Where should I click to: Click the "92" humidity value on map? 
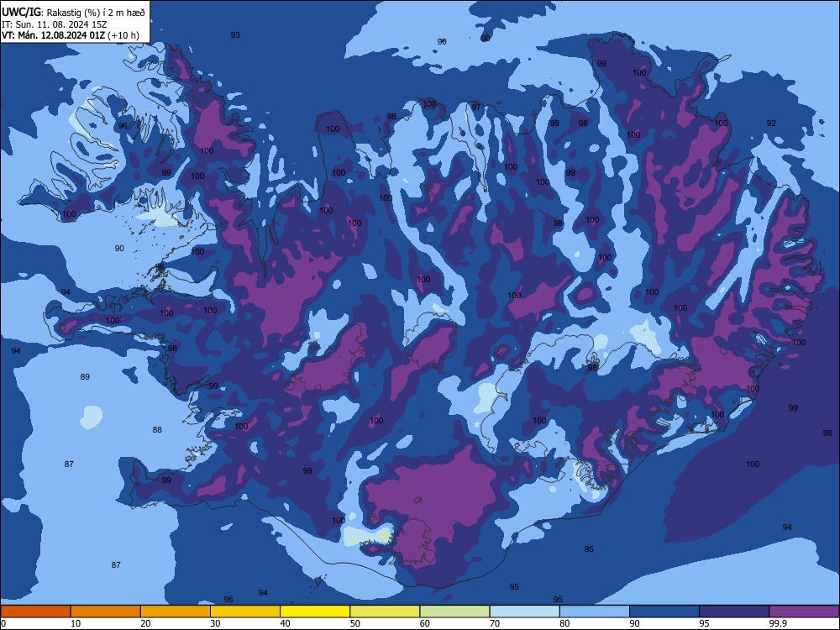771,123
